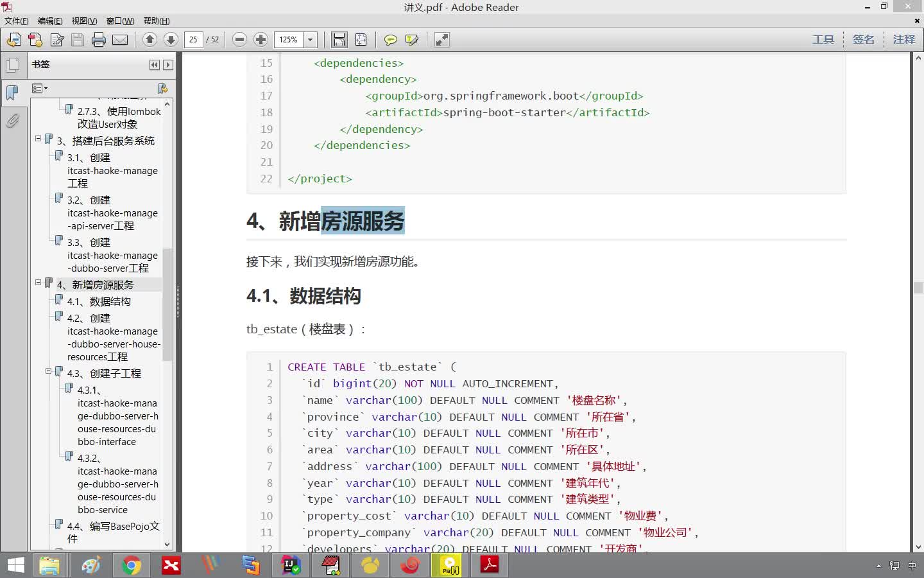Click the bookmarks list scroll down arrow
The image size is (924, 578).
pos(167,544)
